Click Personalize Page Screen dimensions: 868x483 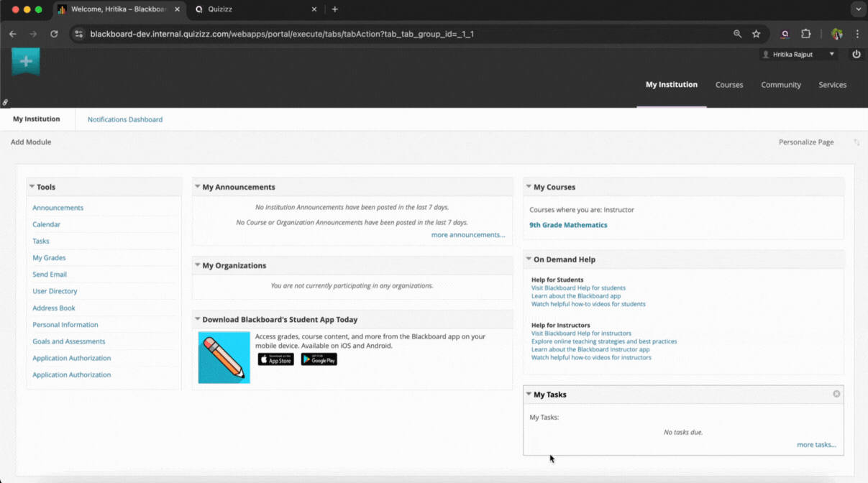click(x=806, y=142)
